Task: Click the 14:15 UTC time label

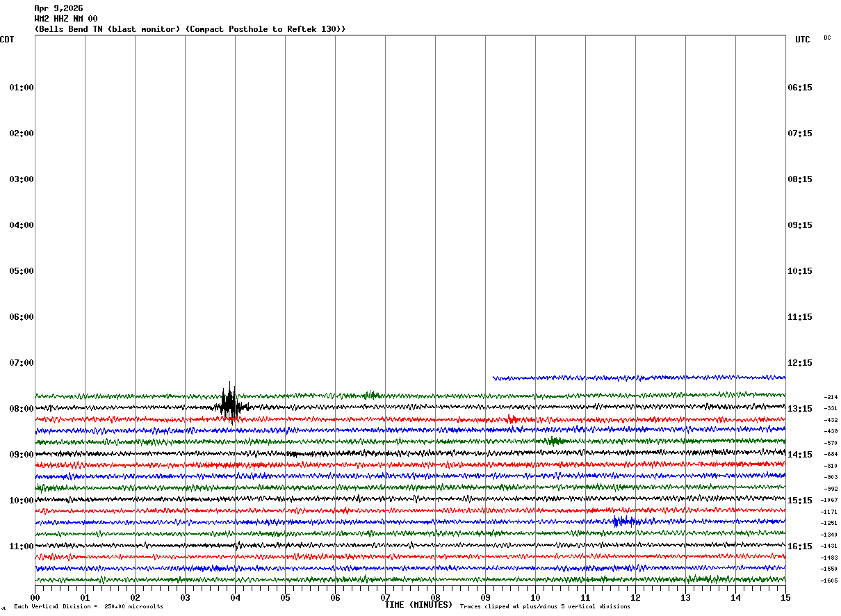Action: 800,455
